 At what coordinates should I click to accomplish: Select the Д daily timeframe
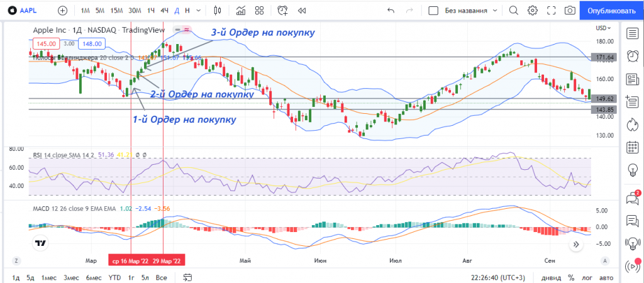click(177, 10)
